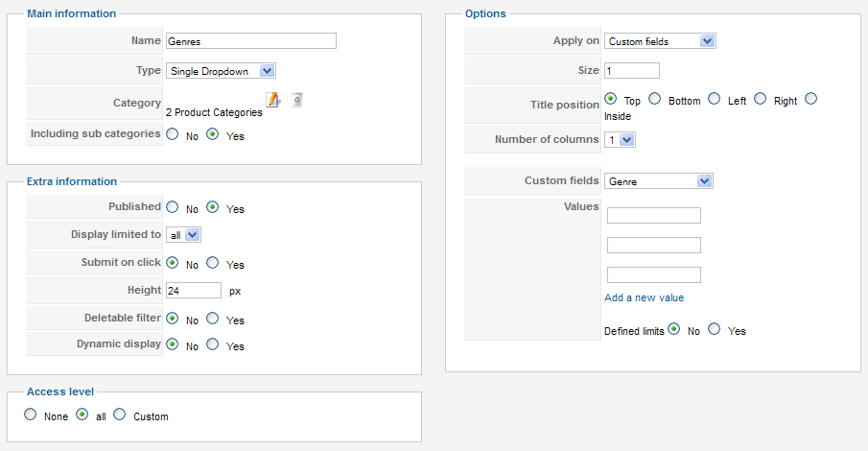This screenshot has width=868, height=451.
Task: Open the Apply on Custom fields dropdown
Action: click(660, 41)
